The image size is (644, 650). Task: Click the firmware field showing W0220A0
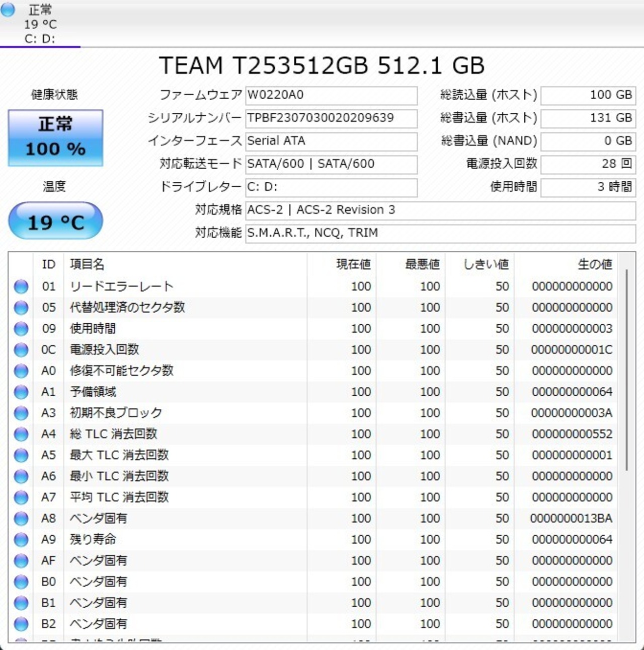click(x=331, y=95)
